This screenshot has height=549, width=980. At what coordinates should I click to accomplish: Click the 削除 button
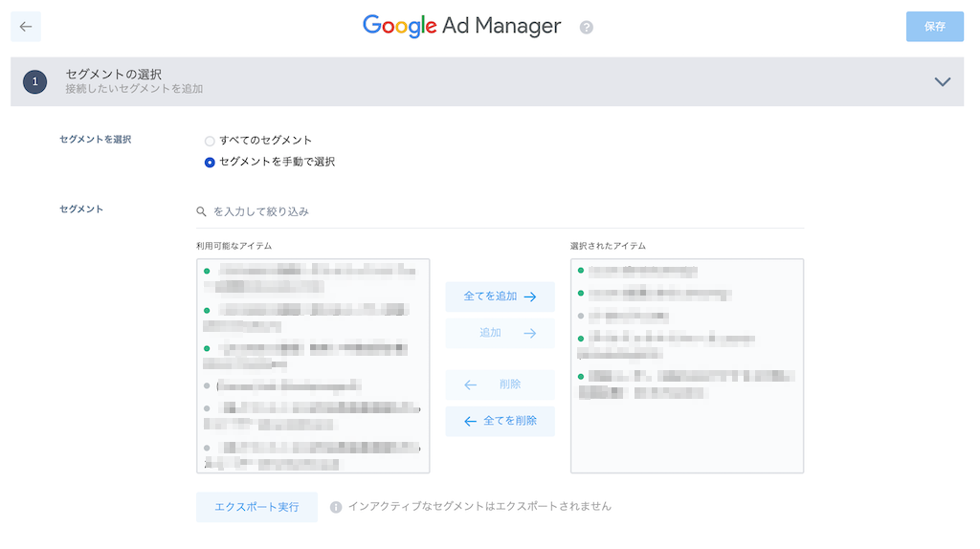click(500, 384)
